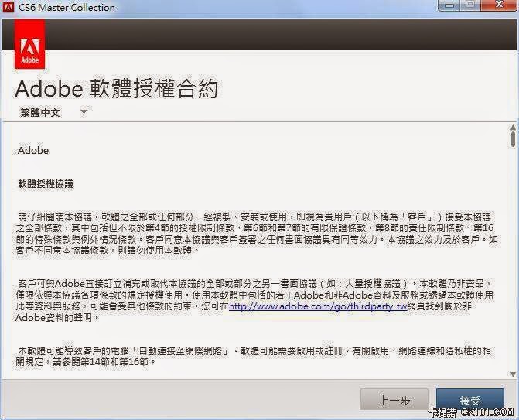Click the paragraph starting 請仔細閱讀本協議
Image resolution: width=519 pixels, height=420 pixels.
click(257, 234)
